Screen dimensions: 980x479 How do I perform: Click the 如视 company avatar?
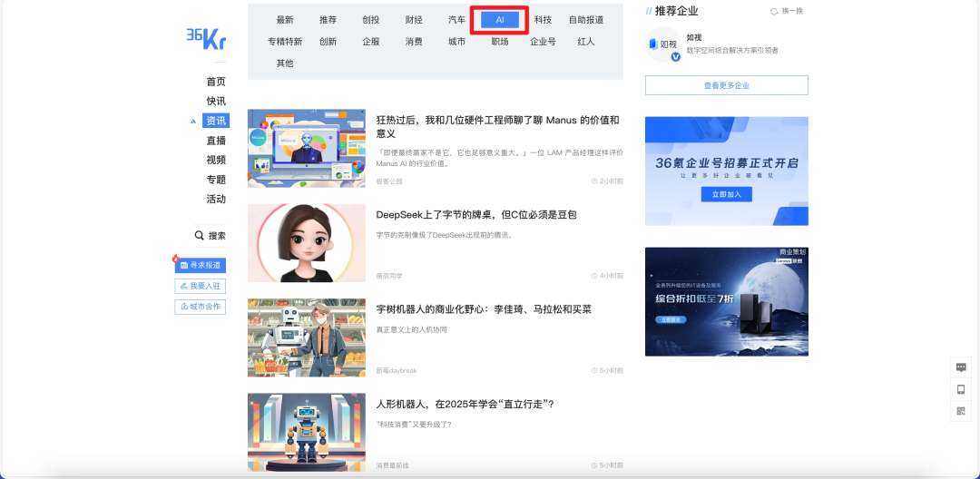(x=663, y=44)
